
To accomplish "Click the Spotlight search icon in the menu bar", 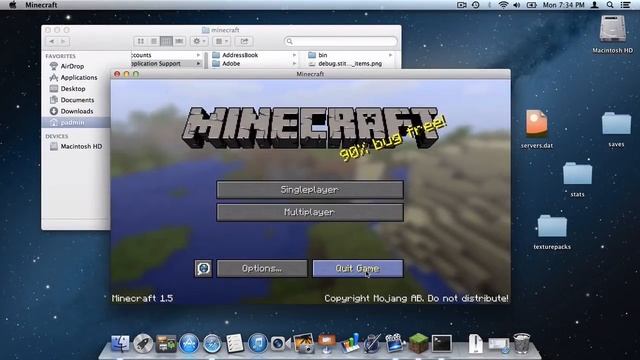I will 610,5.
